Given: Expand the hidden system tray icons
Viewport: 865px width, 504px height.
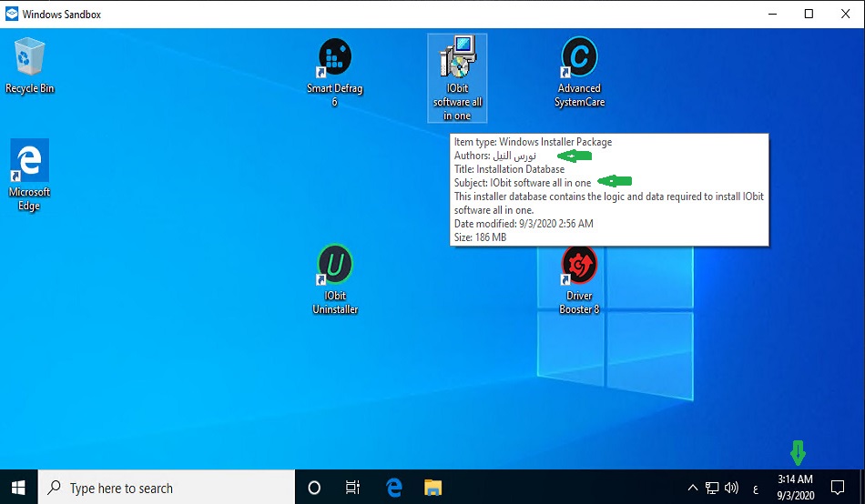Looking at the screenshot, I should pos(693,488).
